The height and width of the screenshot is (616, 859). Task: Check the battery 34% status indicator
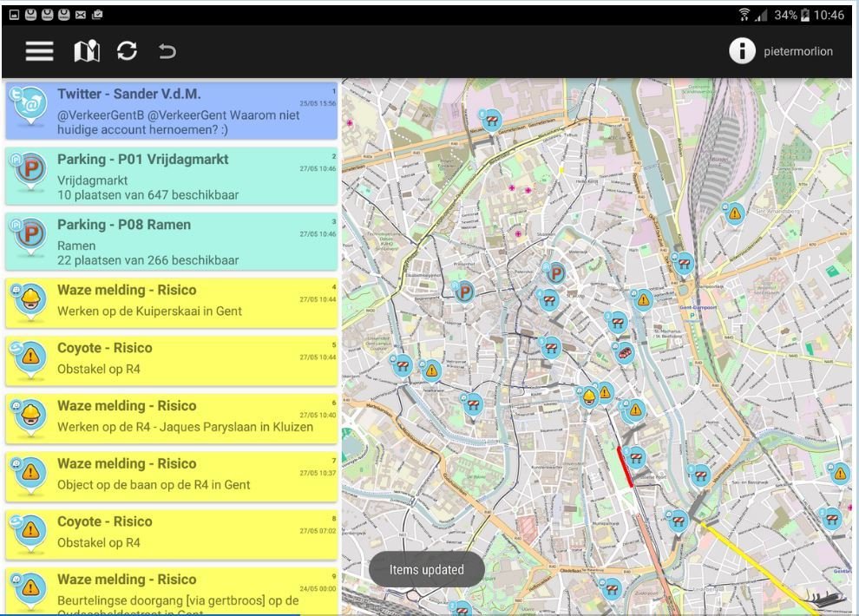pos(791,15)
